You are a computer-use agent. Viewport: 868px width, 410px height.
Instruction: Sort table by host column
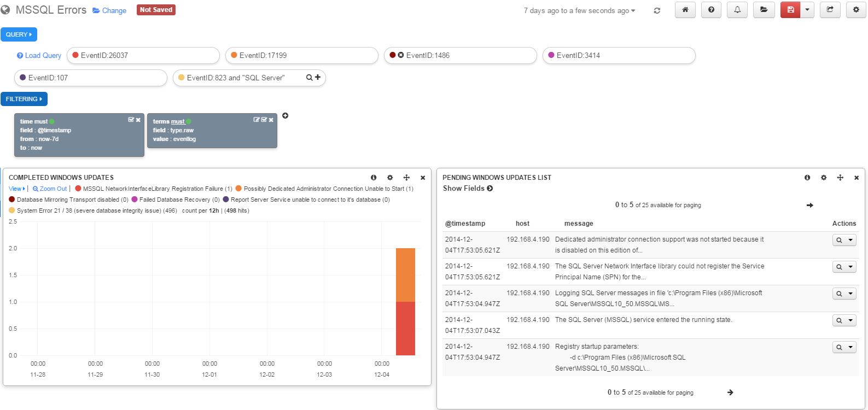pos(522,223)
